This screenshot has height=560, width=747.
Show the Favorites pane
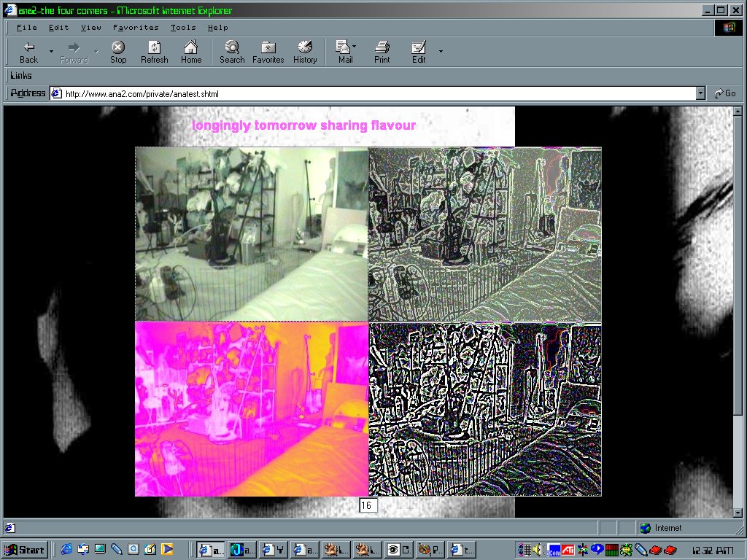pyautogui.click(x=268, y=52)
